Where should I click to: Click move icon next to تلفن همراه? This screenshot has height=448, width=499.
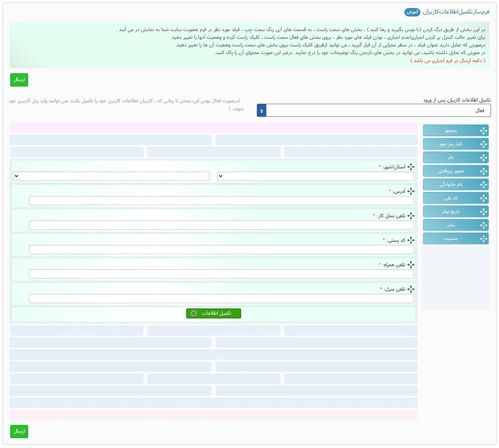tap(411, 264)
